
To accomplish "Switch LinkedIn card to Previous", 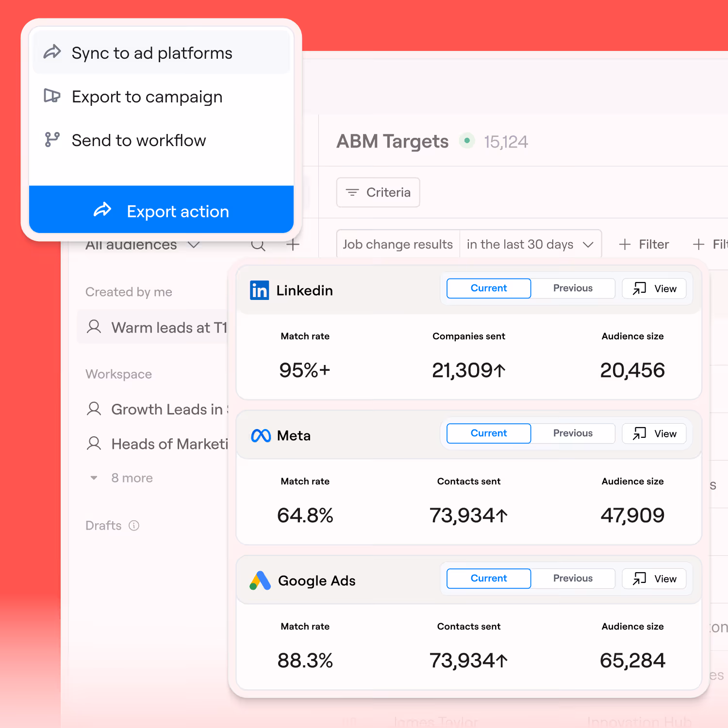I will 573,288.
